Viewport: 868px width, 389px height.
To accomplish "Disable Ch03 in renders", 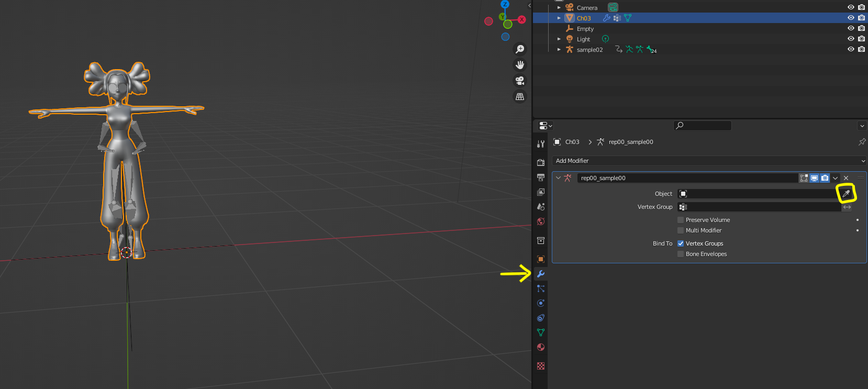I will tap(861, 18).
